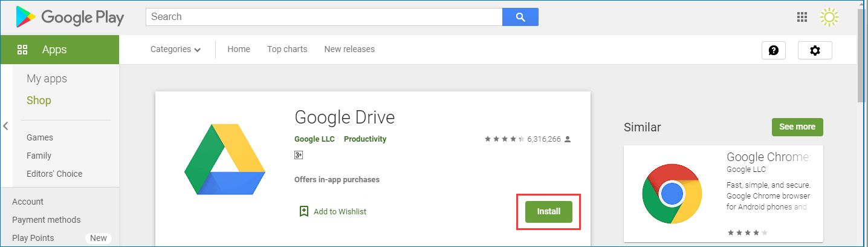Open the Top charts tab

(x=287, y=49)
